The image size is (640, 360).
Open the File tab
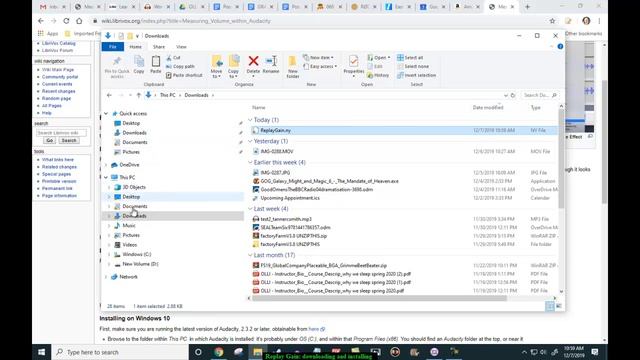(x=113, y=47)
